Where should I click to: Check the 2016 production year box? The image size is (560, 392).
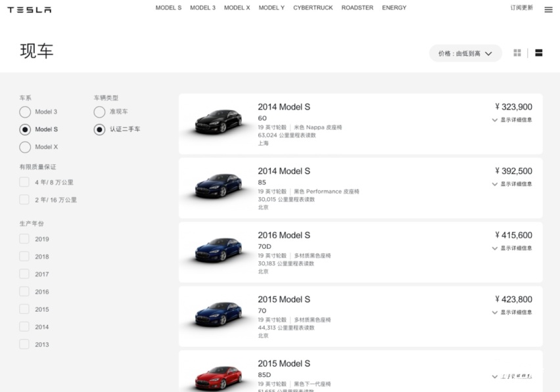pos(24,292)
